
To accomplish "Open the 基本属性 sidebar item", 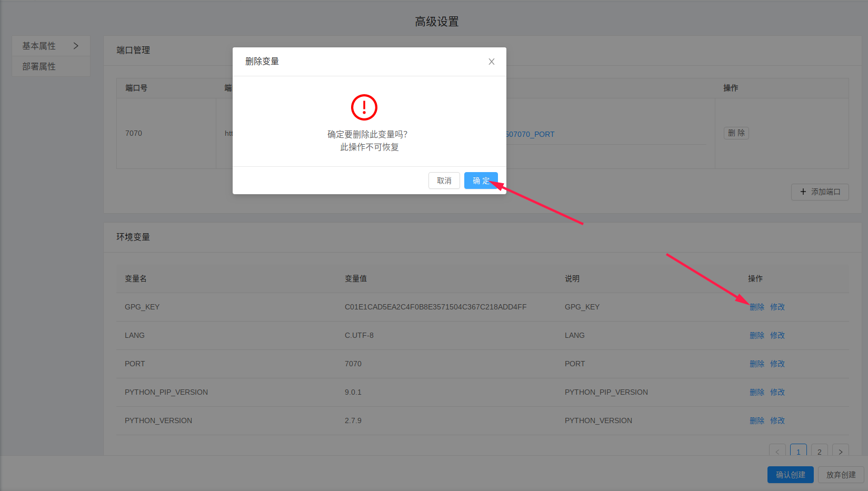I will (51, 46).
